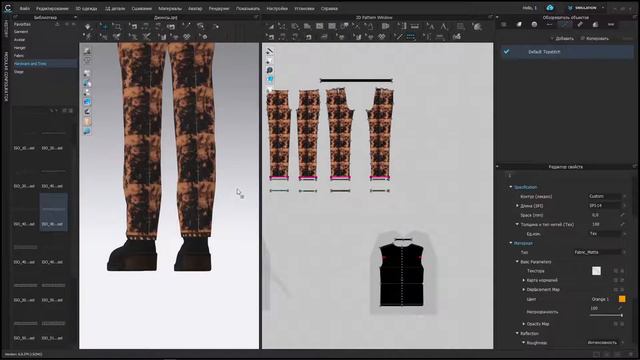The width and height of the screenshot is (640, 360).
Task: Open the SIMULATION mode dropdown
Action: tap(585, 8)
